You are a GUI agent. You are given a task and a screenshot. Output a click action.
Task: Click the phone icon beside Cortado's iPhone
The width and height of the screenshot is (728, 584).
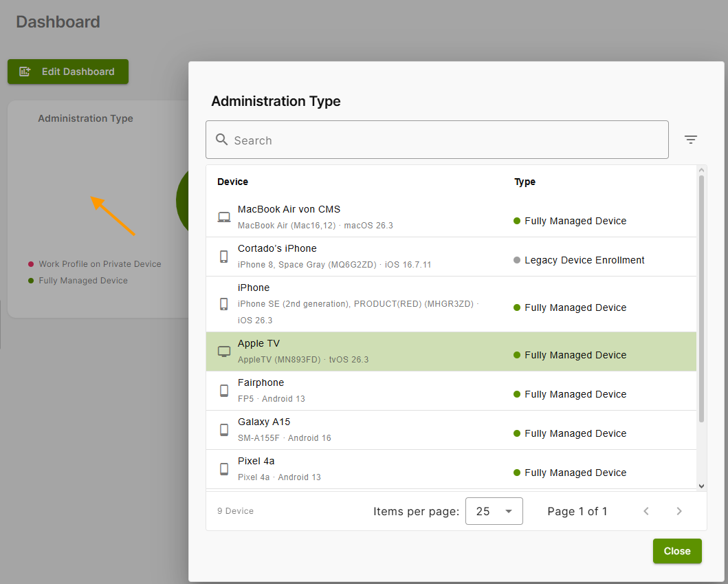coord(224,257)
